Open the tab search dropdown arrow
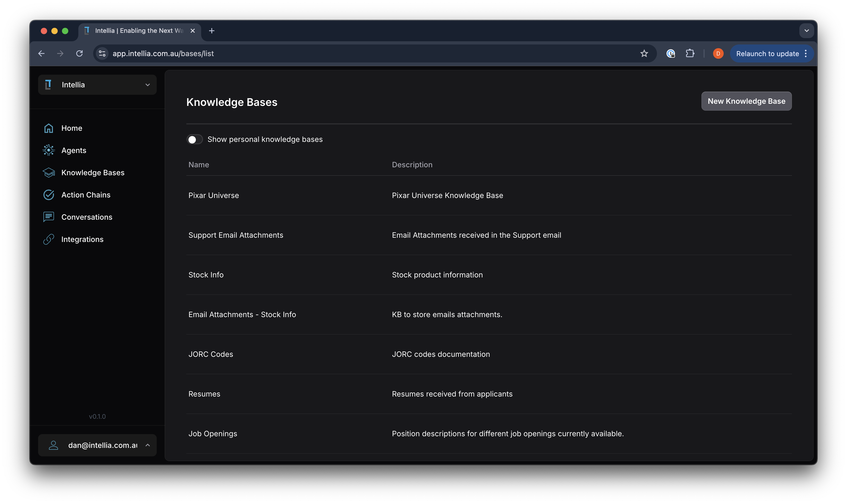The width and height of the screenshot is (847, 504). pos(807,30)
